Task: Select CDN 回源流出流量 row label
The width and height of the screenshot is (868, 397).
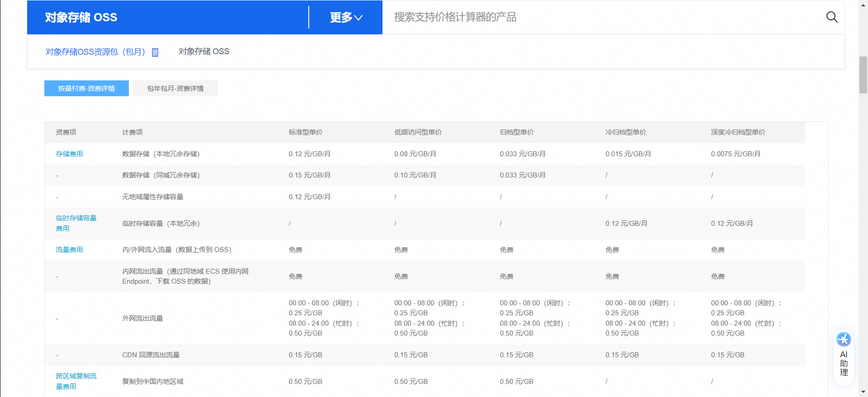Action: pos(151,355)
